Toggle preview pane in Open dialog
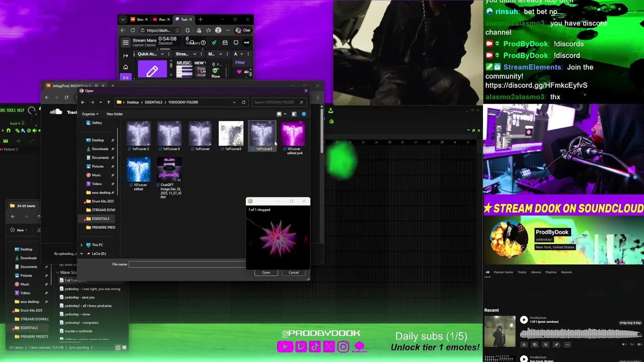The height and width of the screenshot is (362, 644). [x=294, y=114]
